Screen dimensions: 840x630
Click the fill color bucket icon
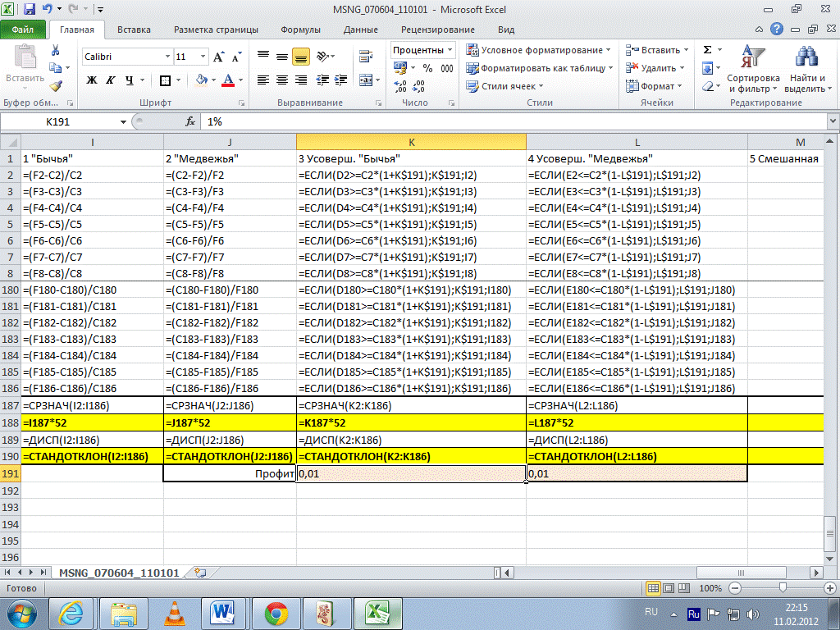point(202,80)
